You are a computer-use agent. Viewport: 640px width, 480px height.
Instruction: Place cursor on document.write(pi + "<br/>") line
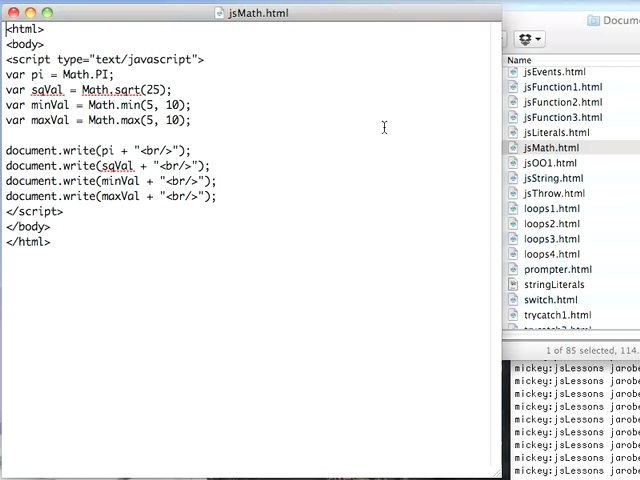[x=98, y=151]
